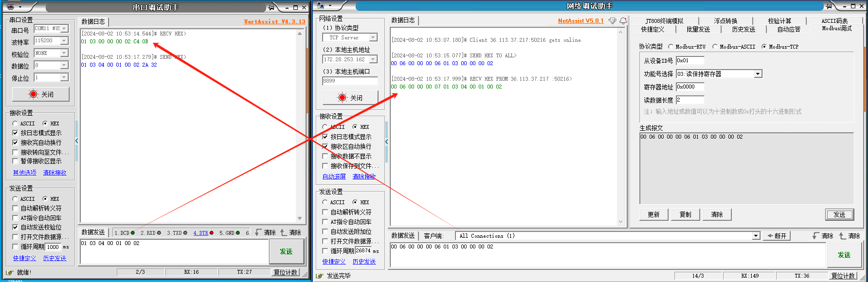Open the stop bits dropdown
868x282 pixels.
point(64,77)
